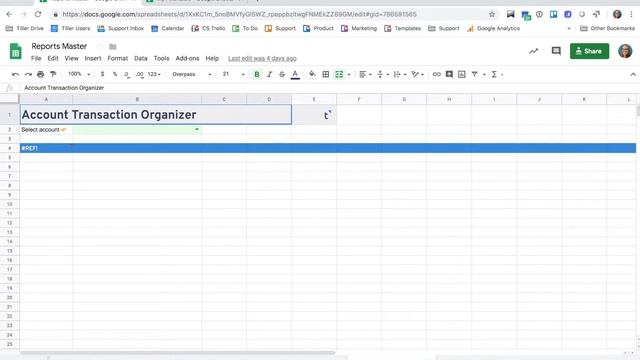Open text wrapping dropdown

[400, 74]
